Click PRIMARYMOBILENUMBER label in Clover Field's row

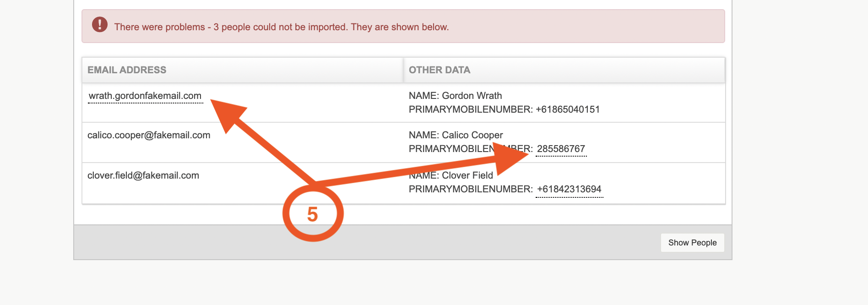[470, 189]
